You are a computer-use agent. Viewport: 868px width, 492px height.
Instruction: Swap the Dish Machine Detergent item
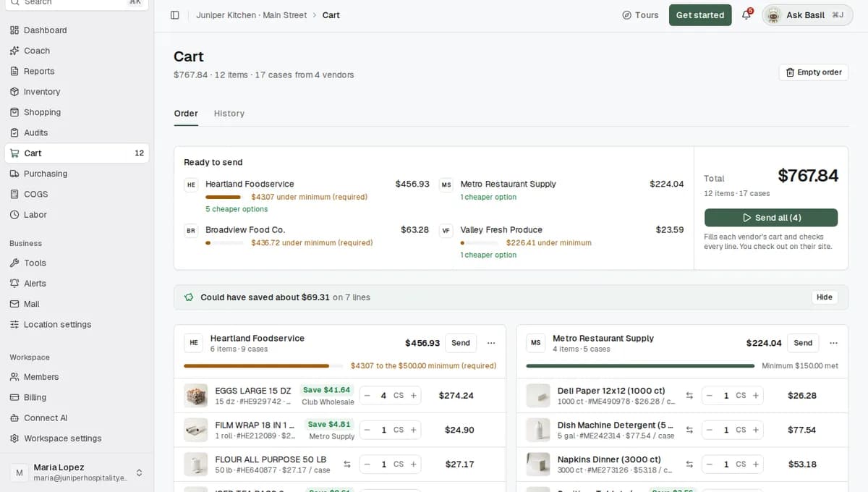[x=689, y=430]
